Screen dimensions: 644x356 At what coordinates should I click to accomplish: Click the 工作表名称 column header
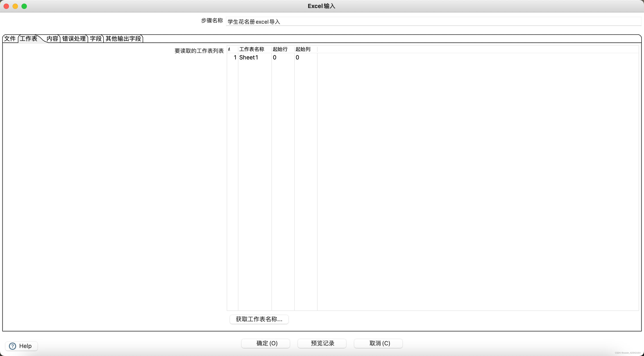(x=252, y=49)
